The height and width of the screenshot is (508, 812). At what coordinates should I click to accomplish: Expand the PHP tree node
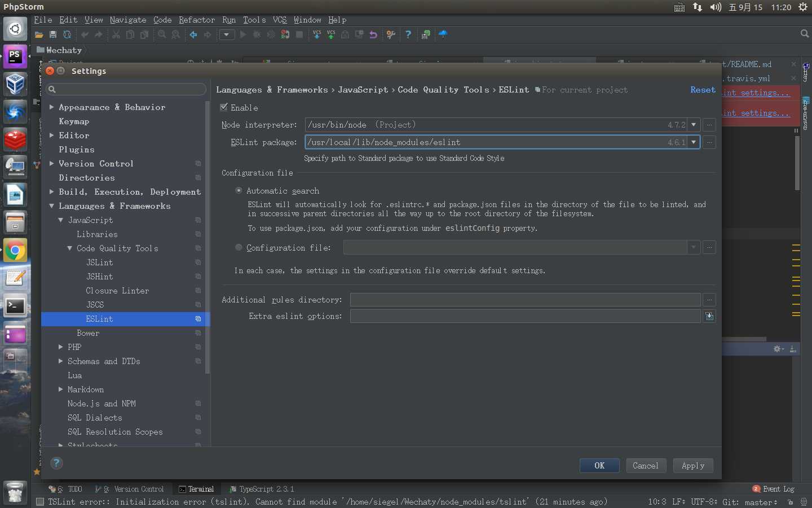pyautogui.click(x=60, y=347)
